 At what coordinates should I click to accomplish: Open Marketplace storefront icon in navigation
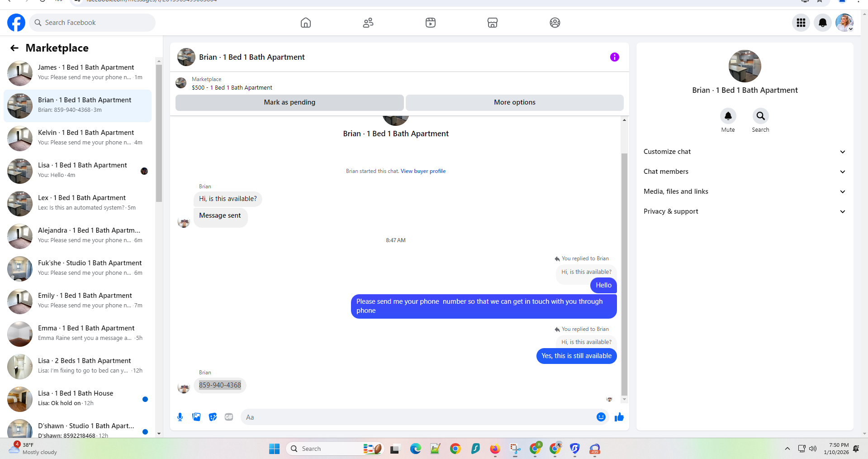493,23
